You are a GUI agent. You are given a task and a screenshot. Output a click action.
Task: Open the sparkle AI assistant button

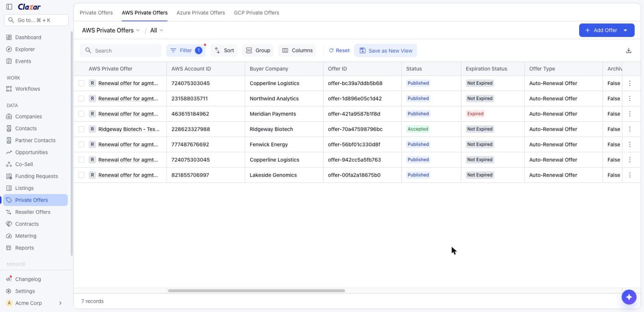click(x=629, y=297)
